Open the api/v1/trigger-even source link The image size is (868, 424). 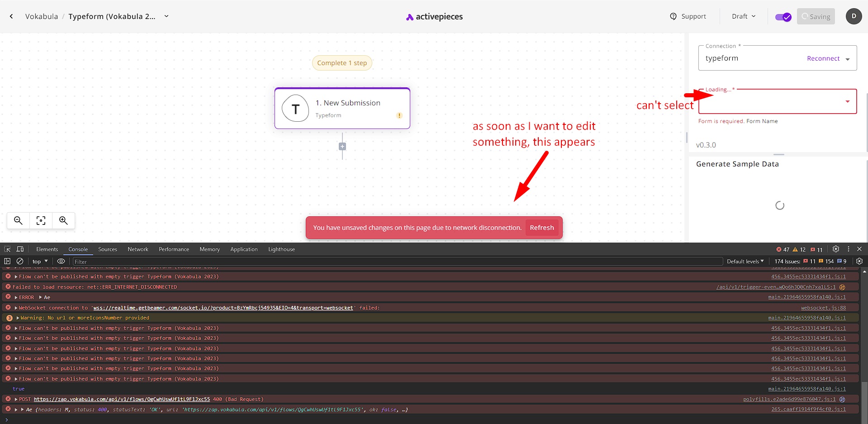(x=776, y=287)
